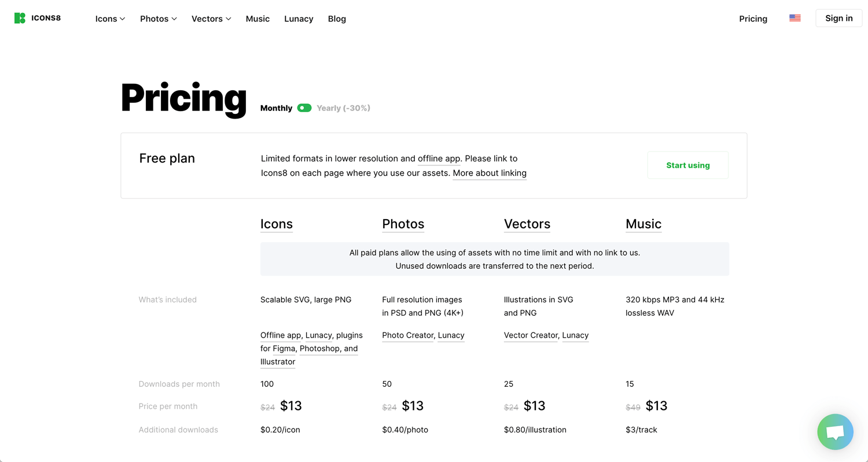The height and width of the screenshot is (462, 868).
Task: Click the 'Additional downloads' row label
Action: (x=178, y=430)
